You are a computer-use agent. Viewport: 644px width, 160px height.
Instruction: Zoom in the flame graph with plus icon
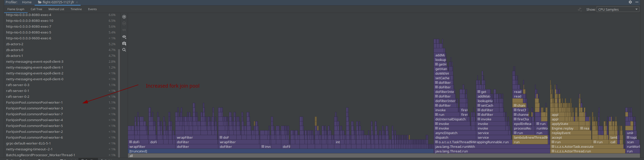coord(124,17)
